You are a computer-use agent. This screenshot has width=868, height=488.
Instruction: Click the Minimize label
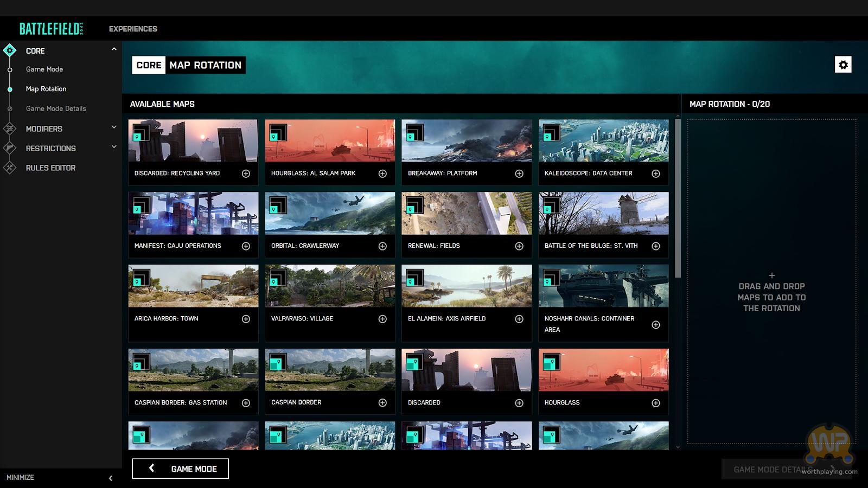click(x=20, y=478)
